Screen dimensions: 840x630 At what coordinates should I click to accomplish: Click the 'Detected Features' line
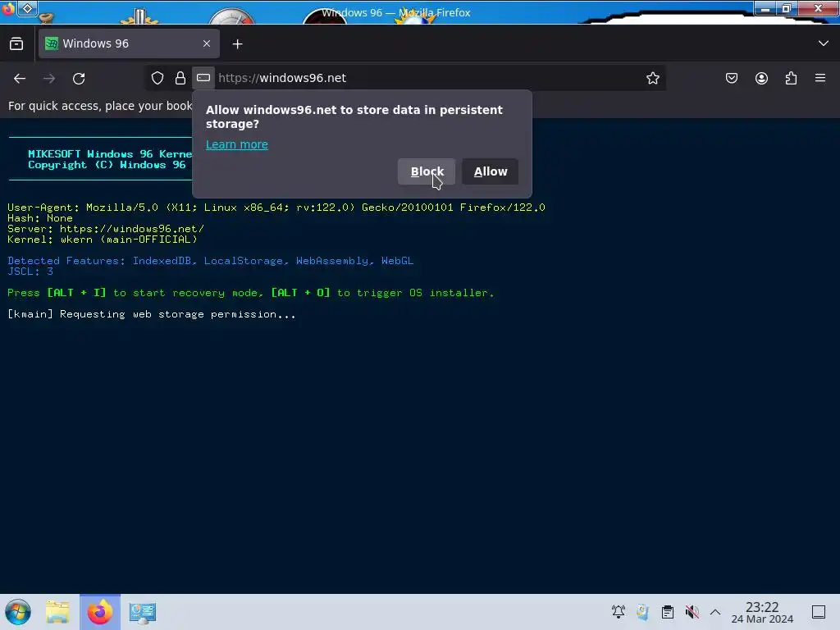[210, 261]
